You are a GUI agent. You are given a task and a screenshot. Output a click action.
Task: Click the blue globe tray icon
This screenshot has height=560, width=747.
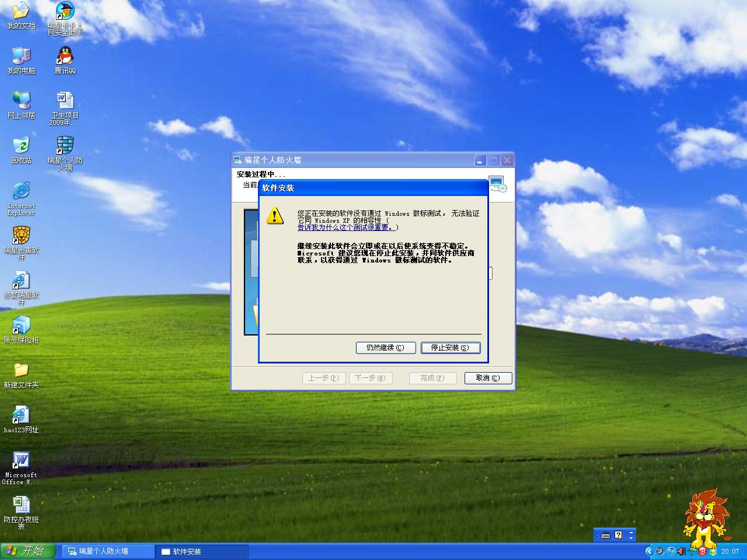pos(671,551)
